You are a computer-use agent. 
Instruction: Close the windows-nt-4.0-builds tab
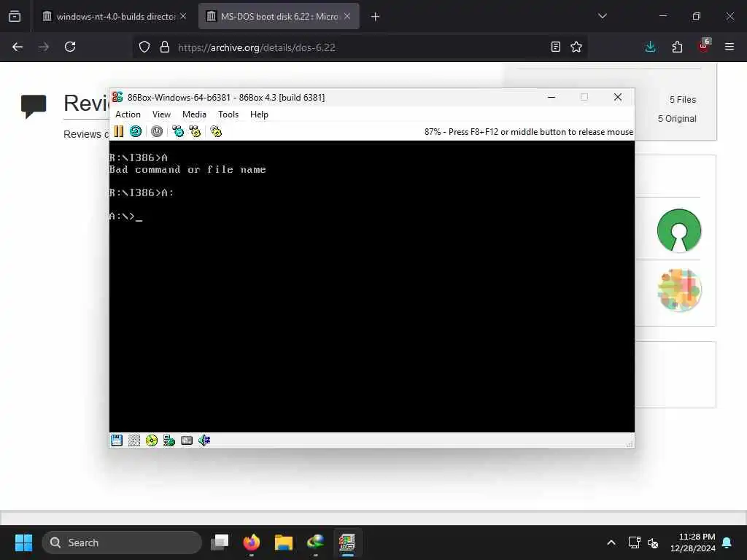pos(183,16)
